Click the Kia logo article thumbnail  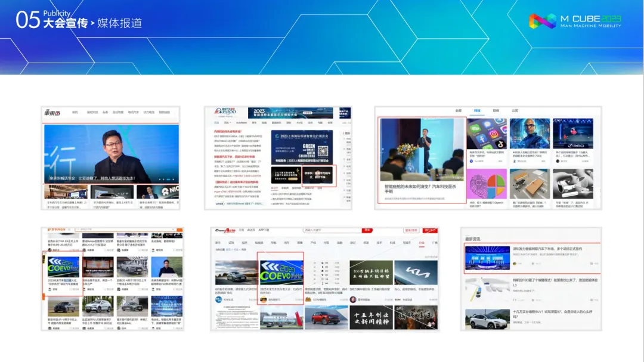415,273
